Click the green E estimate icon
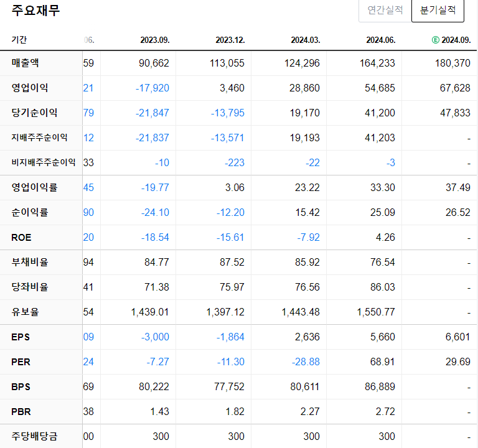478x448 pixels. (436, 40)
